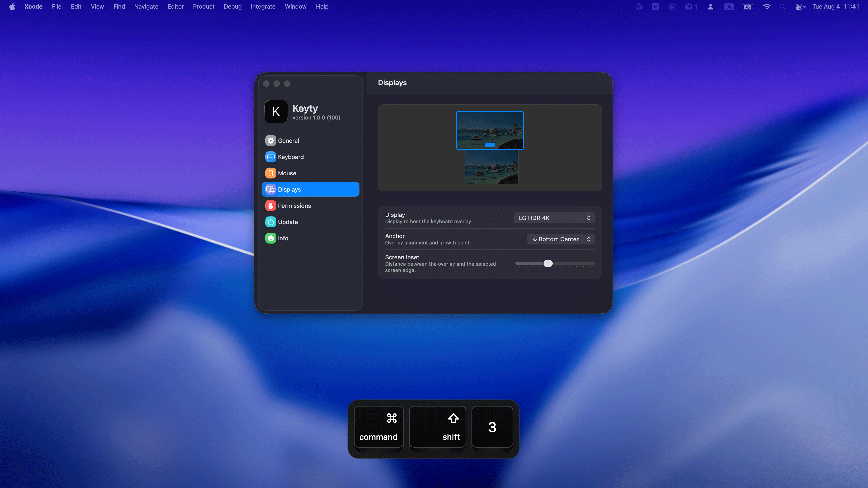Image resolution: width=868 pixels, height=488 pixels.
Task: Click the cube icon with badge 1
Action: (x=691, y=7)
